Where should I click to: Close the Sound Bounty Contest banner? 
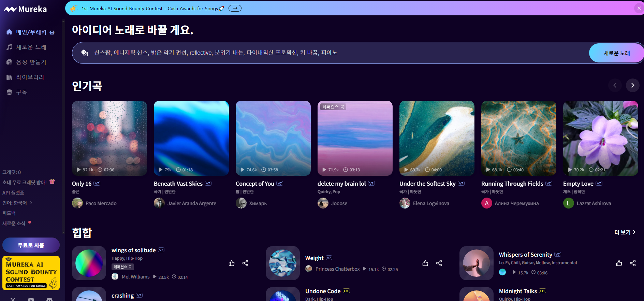coord(639,9)
